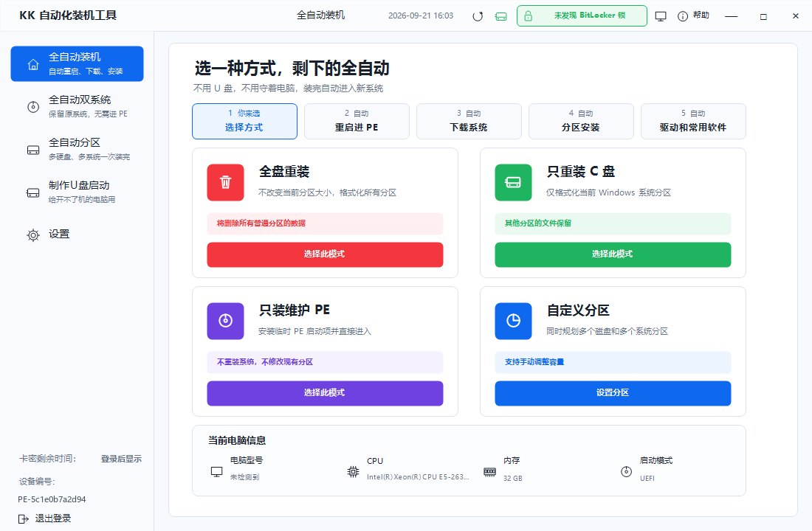Image resolution: width=812 pixels, height=531 pixels.
Task: Click 登录后显示 text
Action: click(x=121, y=459)
